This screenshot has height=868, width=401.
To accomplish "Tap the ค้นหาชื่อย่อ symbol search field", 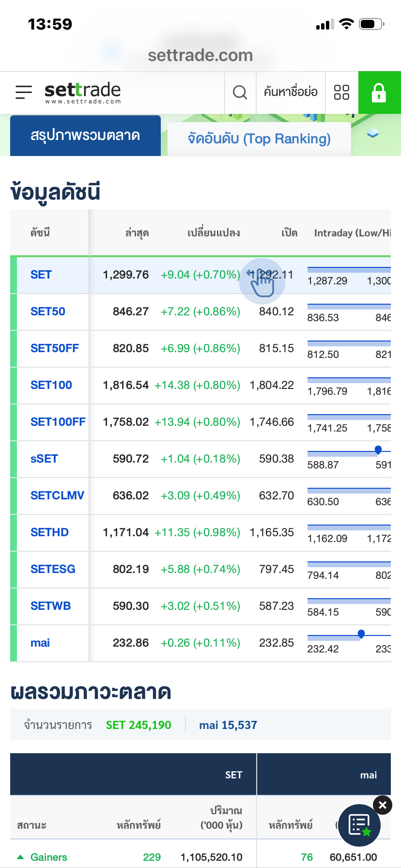I will (x=291, y=92).
